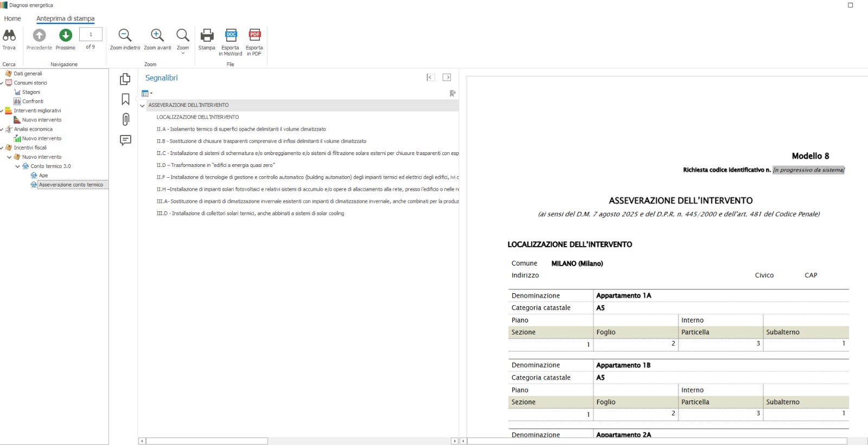The image size is (868, 445).
Task: Click 'MILANO (Milano)' Comune value
Action: coord(577,263)
